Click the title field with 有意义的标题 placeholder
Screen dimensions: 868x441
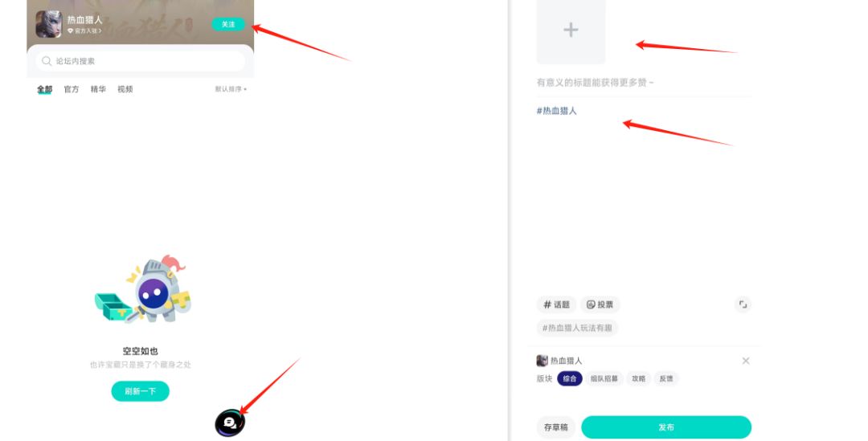644,83
